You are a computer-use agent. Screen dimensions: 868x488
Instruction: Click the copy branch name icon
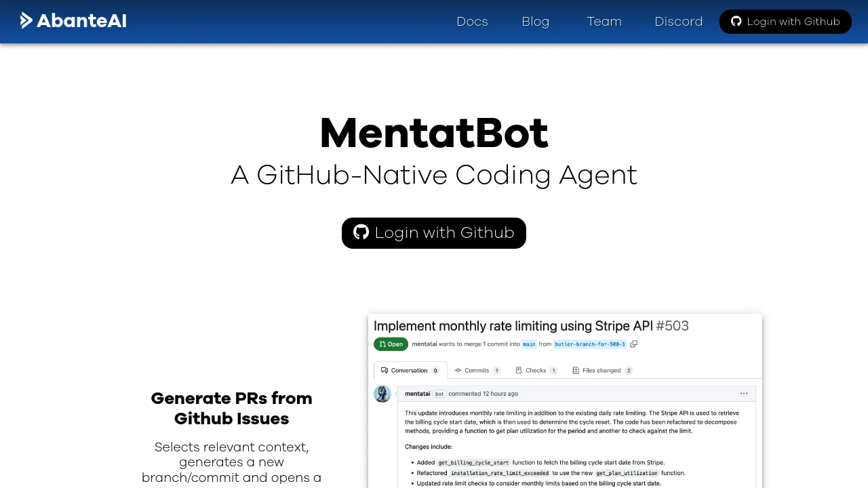633,344
